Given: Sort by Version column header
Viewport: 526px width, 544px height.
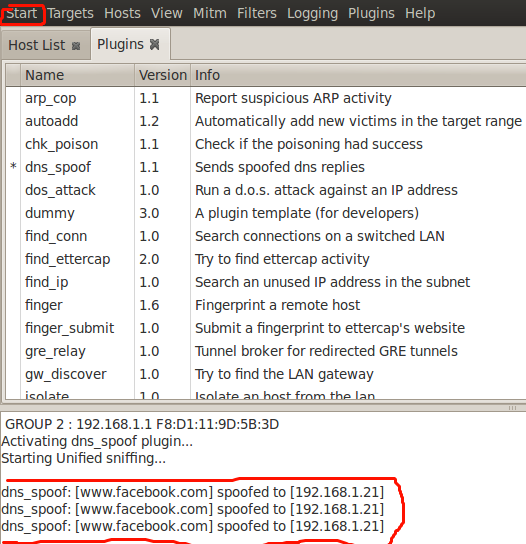Looking at the screenshot, I should pyautogui.click(x=162, y=75).
